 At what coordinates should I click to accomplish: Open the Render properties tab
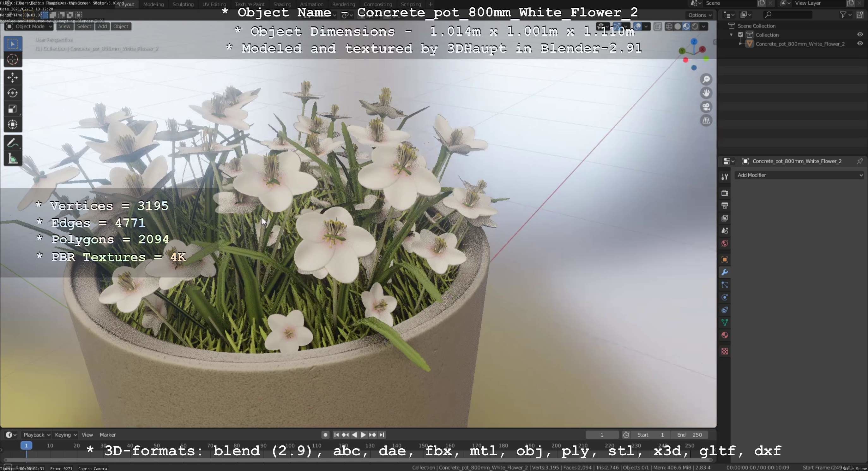(725, 193)
